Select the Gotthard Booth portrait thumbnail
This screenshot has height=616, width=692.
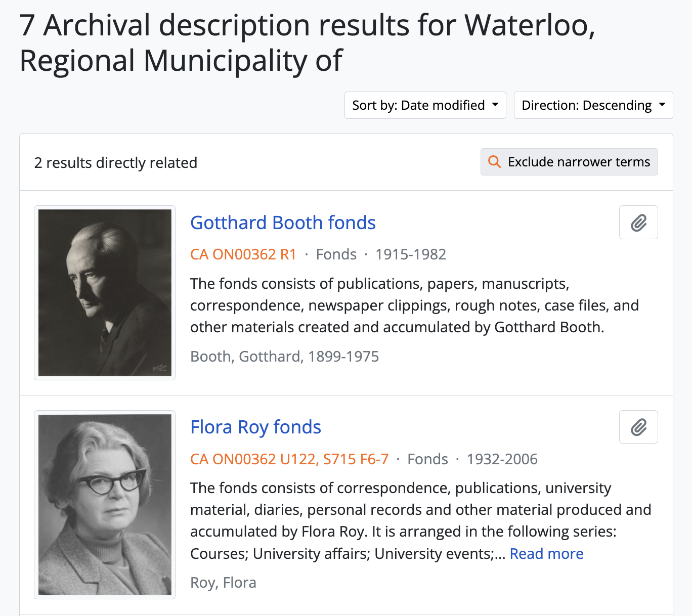[105, 293]
